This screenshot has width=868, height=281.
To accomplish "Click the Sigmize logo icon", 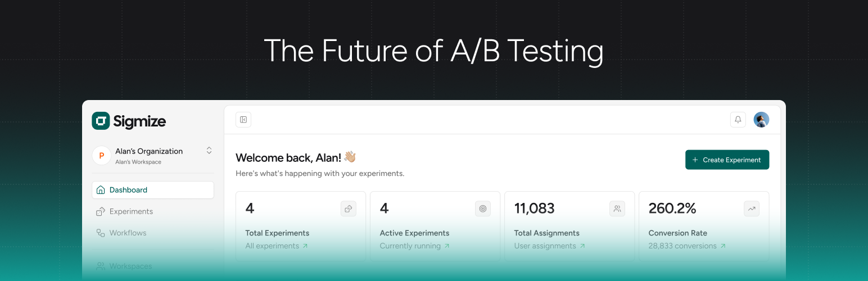I will [101, 121].
